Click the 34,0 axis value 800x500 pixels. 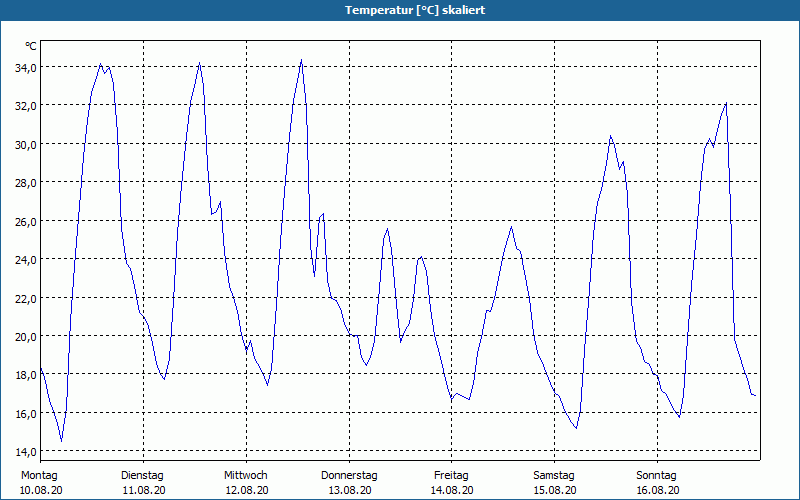pyautogui.click(x=25, y=67)
